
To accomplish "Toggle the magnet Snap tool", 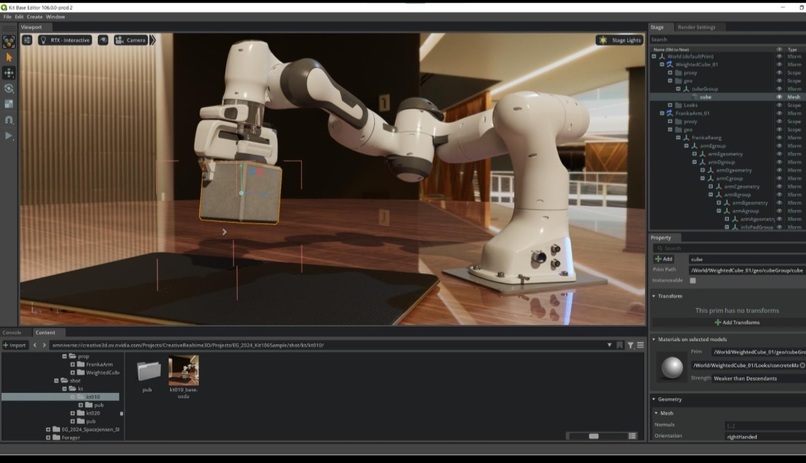I will (x=9, y=120).
